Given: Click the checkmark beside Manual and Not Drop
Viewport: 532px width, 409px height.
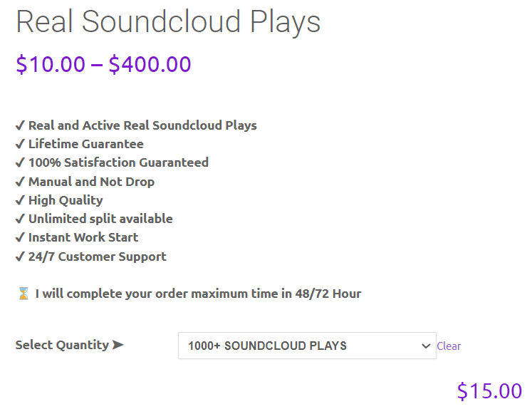Looking at the screenshot, I should (20, 182).
